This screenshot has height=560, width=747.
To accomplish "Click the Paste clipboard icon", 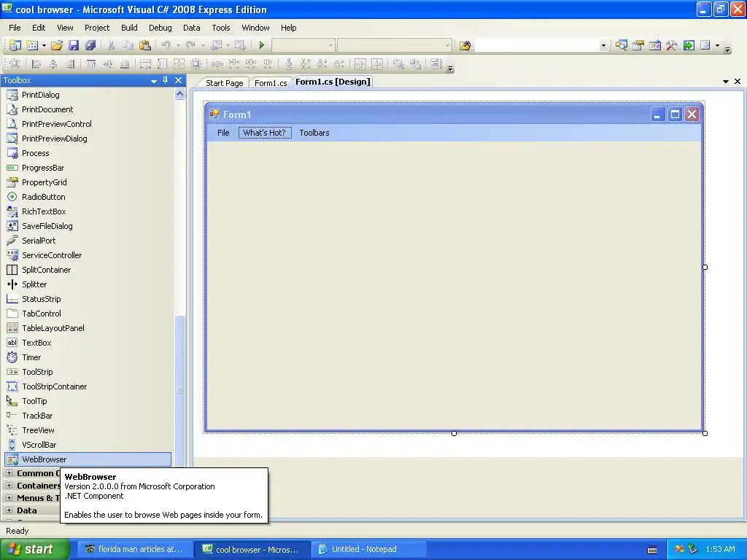I will point(145,45).
